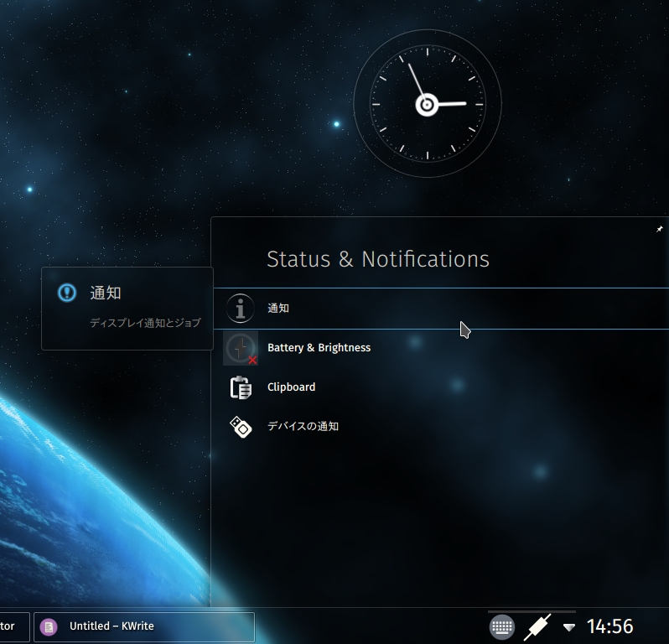Click the Battery & Brightness icon

coord(241,348)
